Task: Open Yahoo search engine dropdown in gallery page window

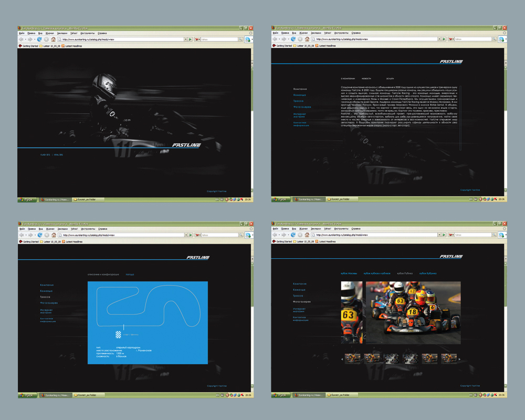Action: click(451, 235)
